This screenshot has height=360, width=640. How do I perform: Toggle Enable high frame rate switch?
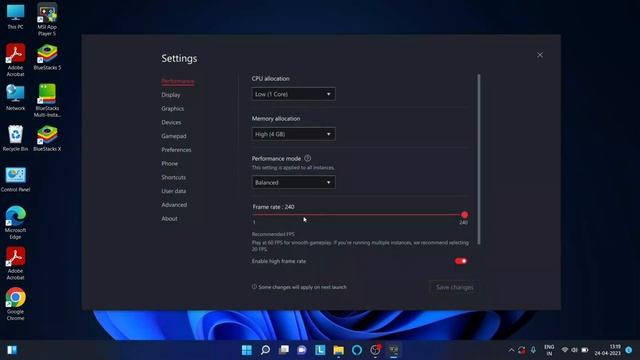461,261
